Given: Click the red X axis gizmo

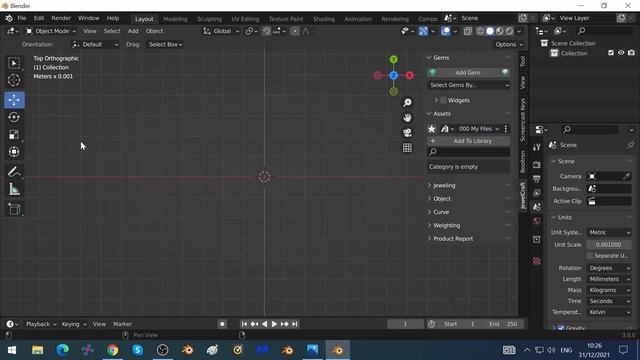Looking at the screenshot, I should pyautogui.click(x=409, y=76).
